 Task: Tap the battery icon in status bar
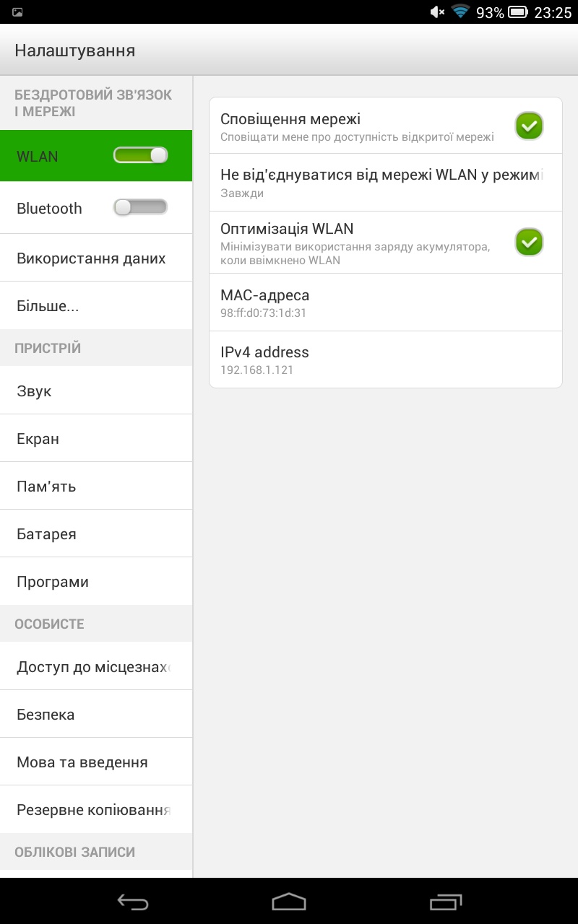pos(518,12)
